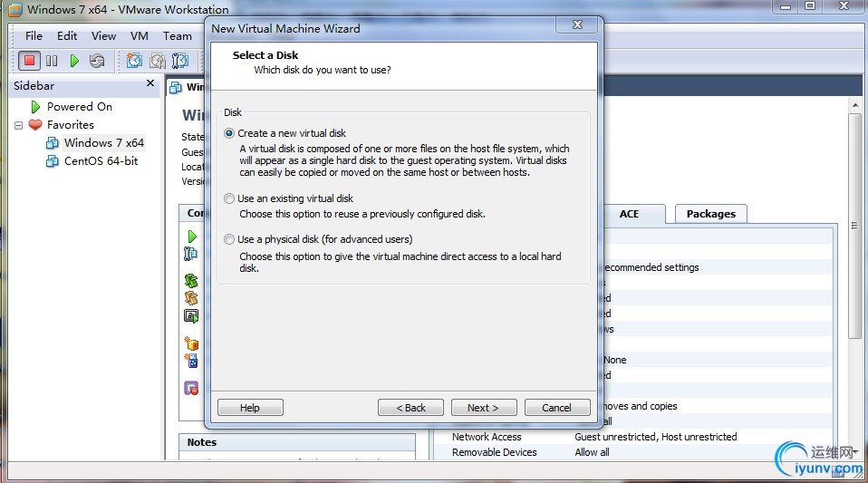Click the CentOS 64-bit VM icon in the sidebar
868x483 pixels.
(x=52, y=161)
